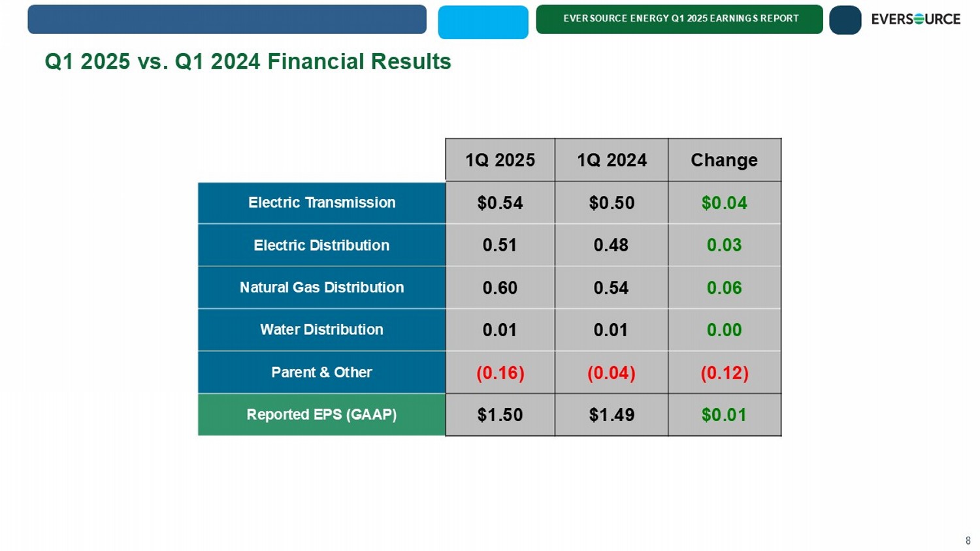
Task: Select the 1Q 2024 column header
Action: click(612, 160)
